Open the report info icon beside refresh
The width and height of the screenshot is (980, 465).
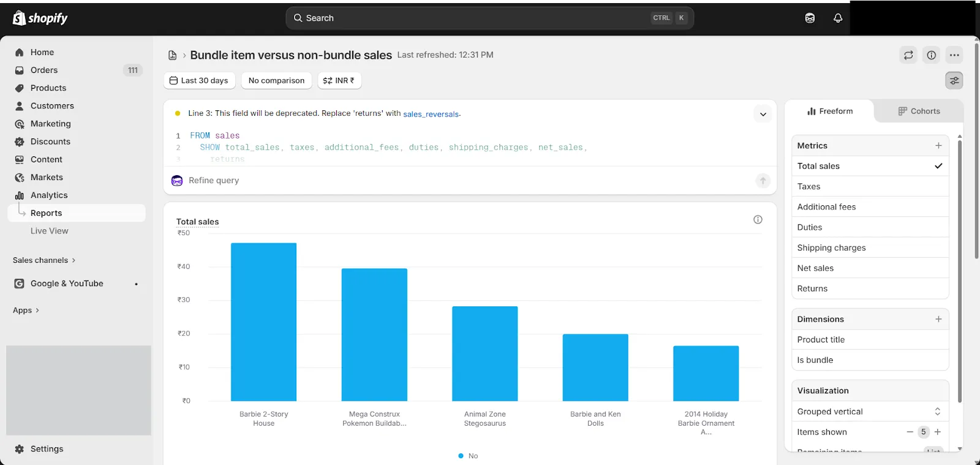[x=931, y=55]
